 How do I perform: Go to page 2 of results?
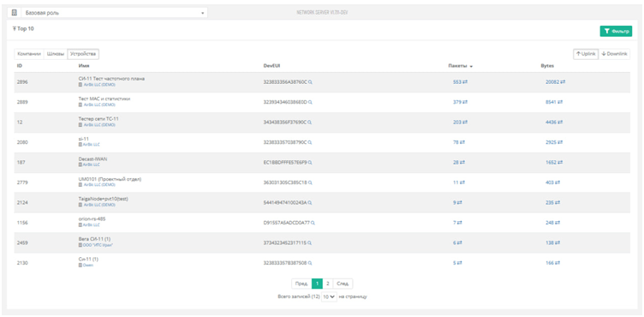328,284
